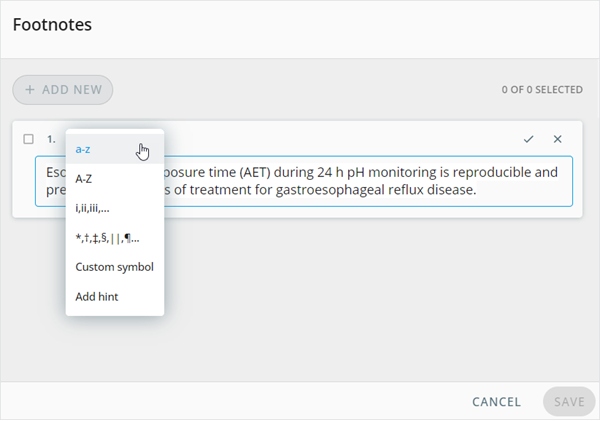Click the footnote number "1." label
Screen dimensions: 600x421
(51, 139)
